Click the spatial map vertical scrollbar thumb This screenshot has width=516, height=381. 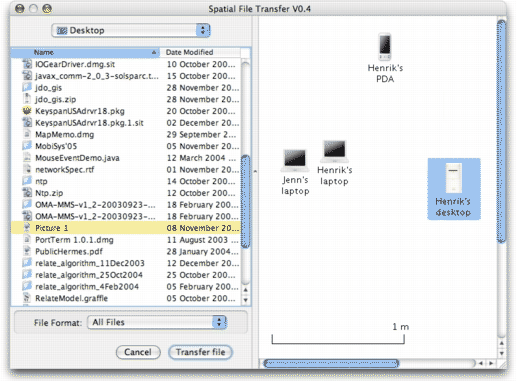click(501, 132)
